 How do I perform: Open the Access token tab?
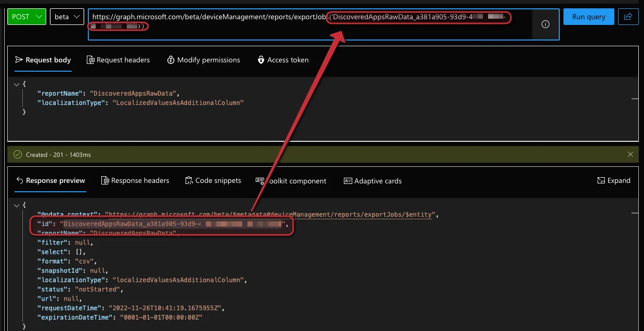283,60
